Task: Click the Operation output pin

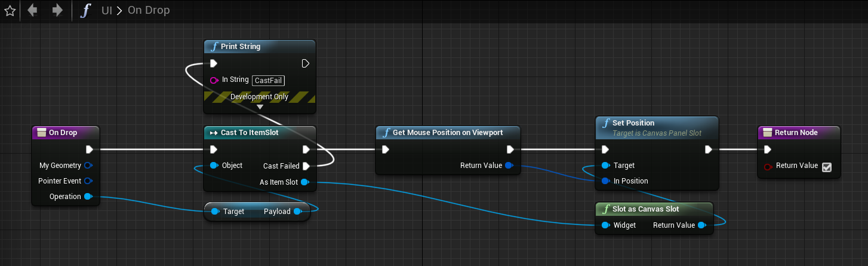Action: point(88,197)
